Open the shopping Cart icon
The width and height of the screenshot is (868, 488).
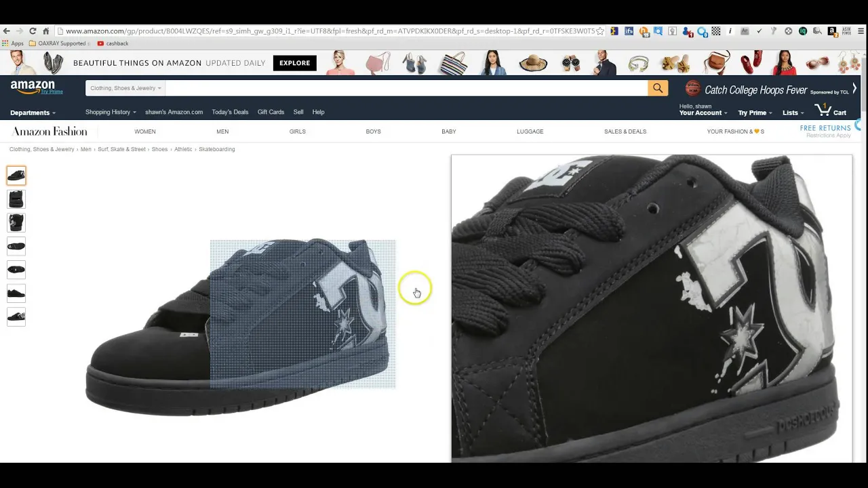tap(831, 110)
